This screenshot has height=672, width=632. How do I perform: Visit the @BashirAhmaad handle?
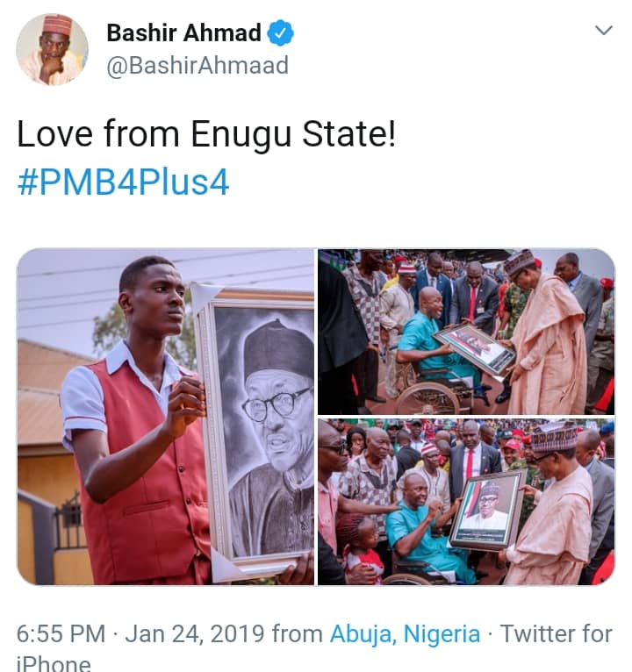(x=197, y=66)
